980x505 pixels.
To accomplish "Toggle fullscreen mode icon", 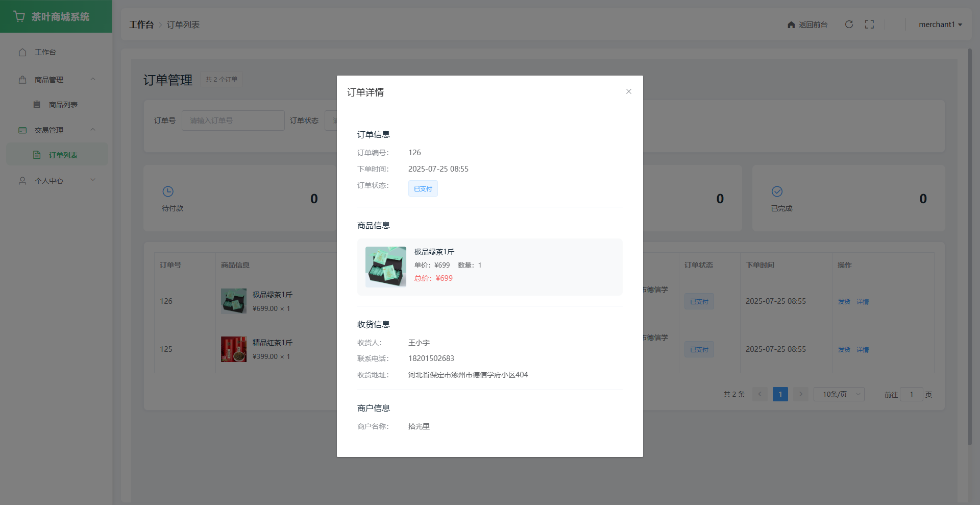I will click(x=869, y=25).
